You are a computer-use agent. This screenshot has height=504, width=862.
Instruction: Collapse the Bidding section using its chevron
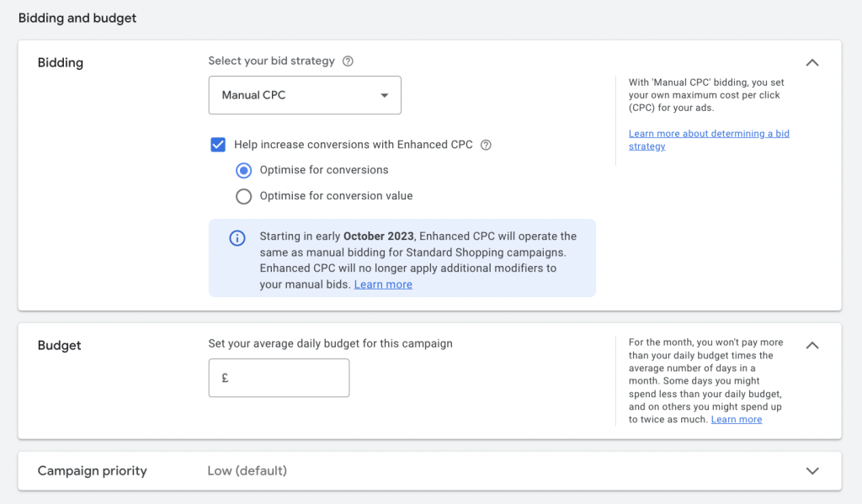coord(811,62)
